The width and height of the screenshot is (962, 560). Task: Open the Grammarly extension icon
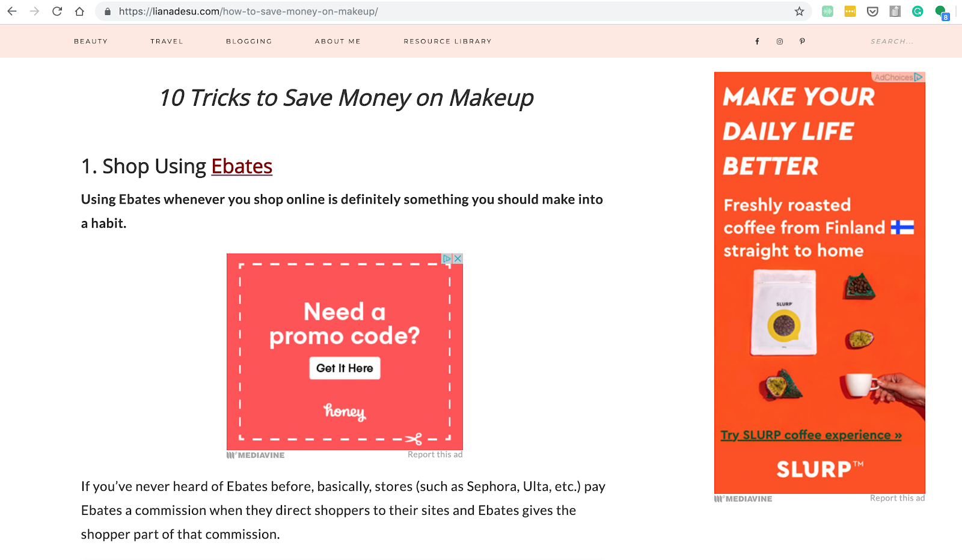click(x=918, y=11)
